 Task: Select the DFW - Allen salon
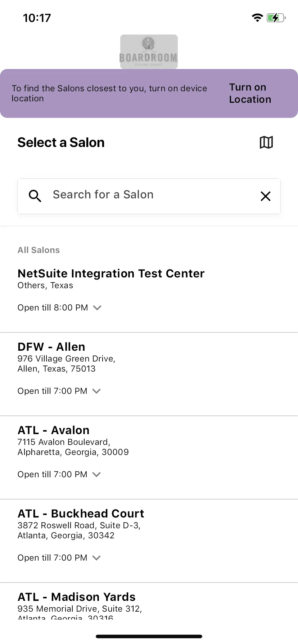coord(149,374)
